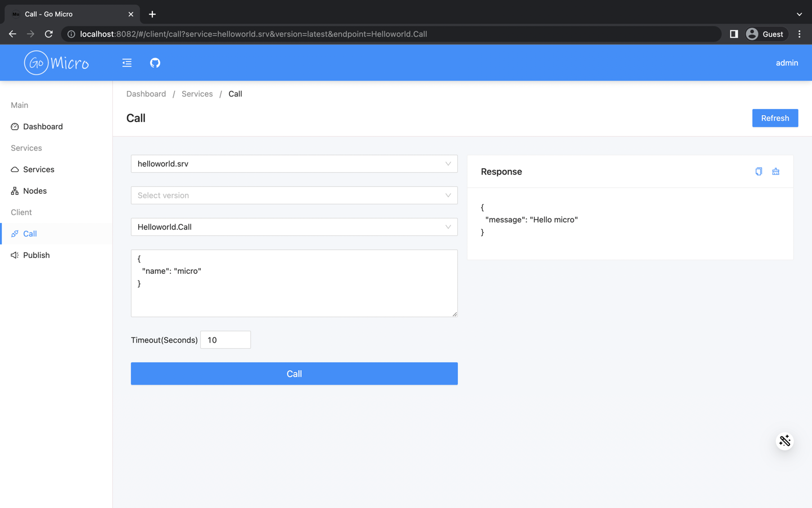Click the large blue Call button
This screenshot has height=508, width=812.
click(294, 374)
